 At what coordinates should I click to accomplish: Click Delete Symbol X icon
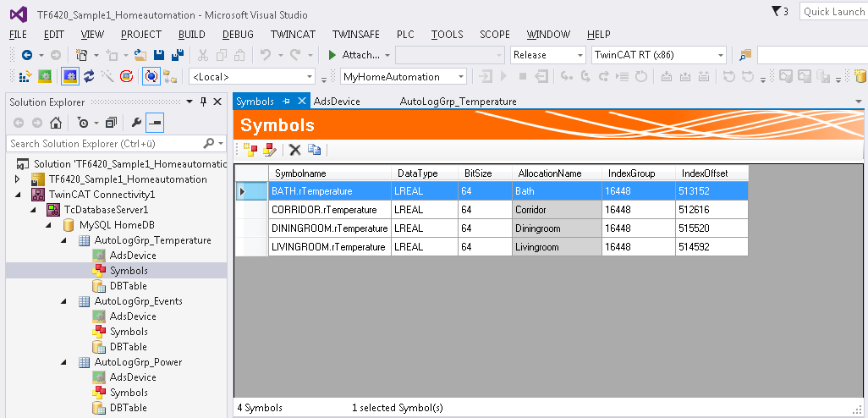coord(295,149)
